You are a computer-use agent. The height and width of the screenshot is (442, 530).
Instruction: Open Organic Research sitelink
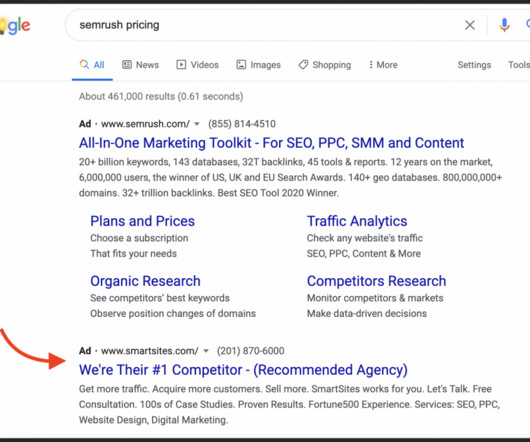(145, 281)
